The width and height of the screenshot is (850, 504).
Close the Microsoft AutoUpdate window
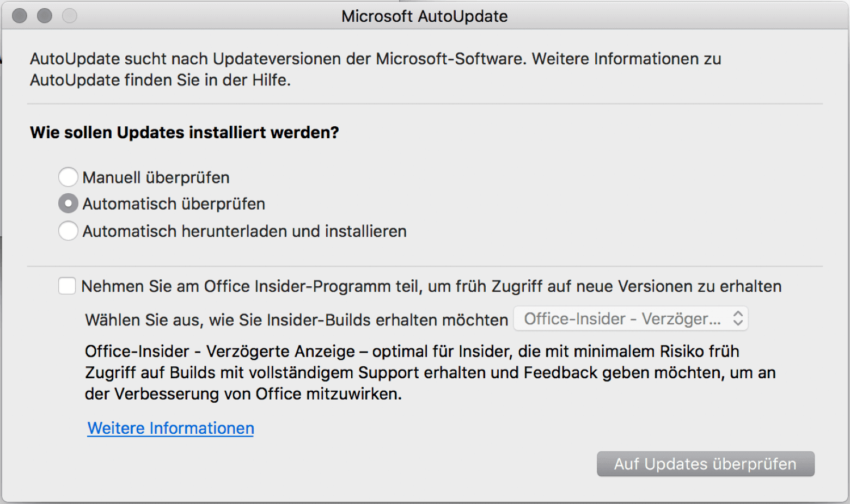tap(20, 16)
